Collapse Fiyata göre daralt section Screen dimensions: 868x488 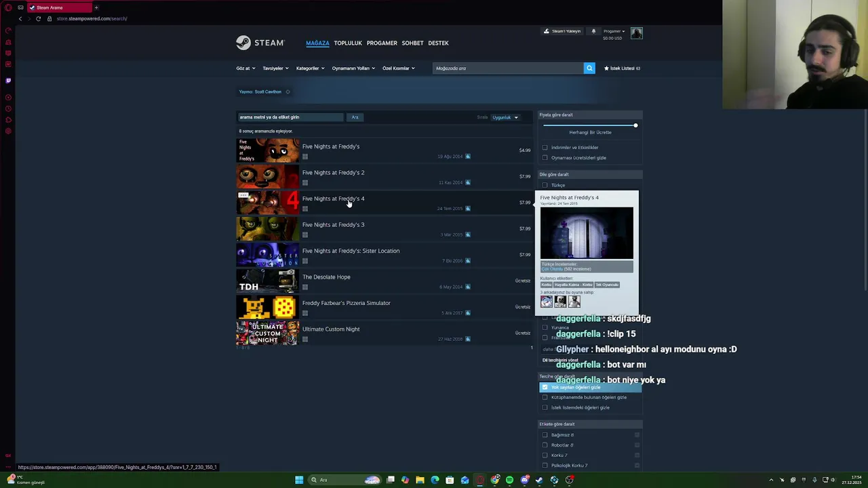(x=590, y=115)
